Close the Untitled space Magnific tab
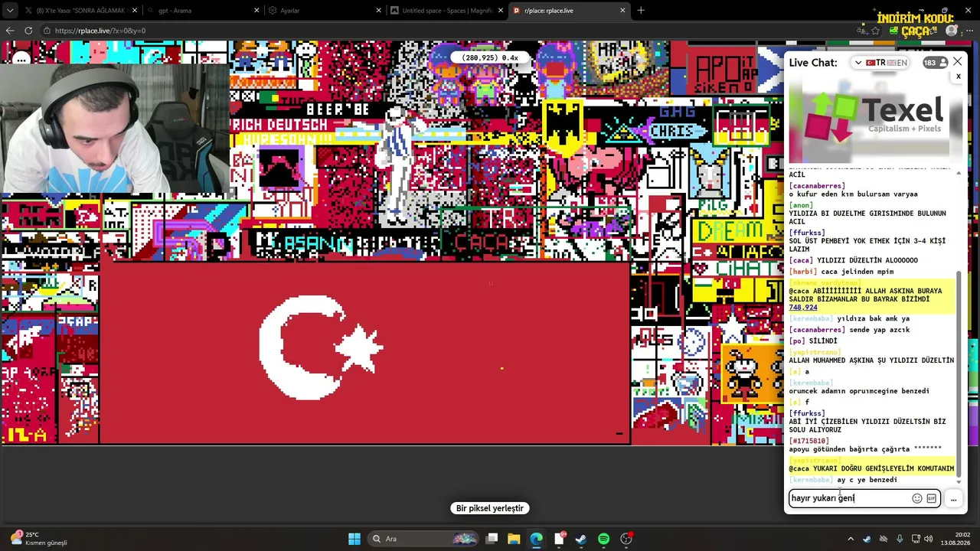This screenshot has width=980, height=551. click(x=500, y=11)
